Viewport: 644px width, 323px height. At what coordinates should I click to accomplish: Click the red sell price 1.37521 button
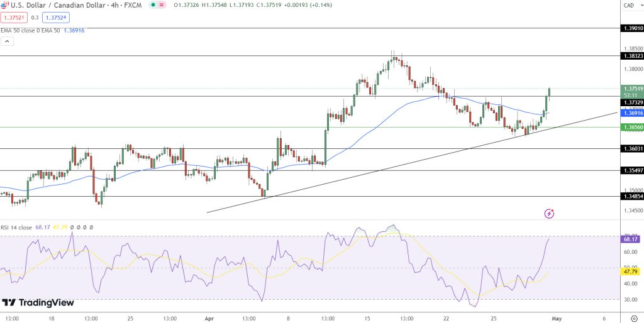[x=14, y=18]
